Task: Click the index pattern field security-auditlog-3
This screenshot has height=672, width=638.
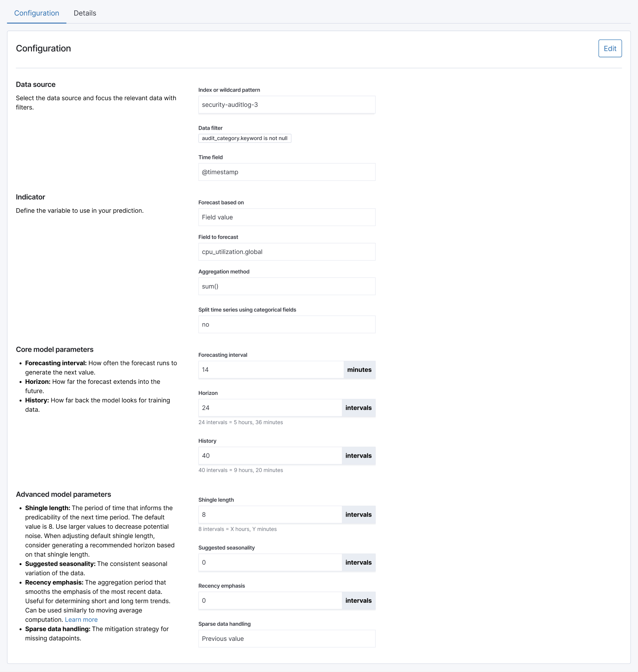Action: [x=286, y=104]
